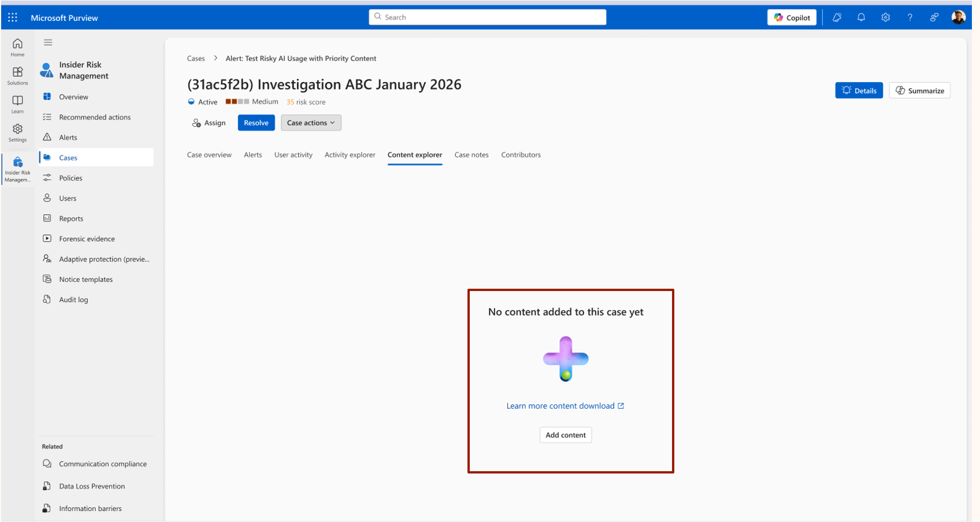The height and width of the screenshot is (522, 980).
Task: Switch to the Case notes tab
Action: click(x=472, y=155)
